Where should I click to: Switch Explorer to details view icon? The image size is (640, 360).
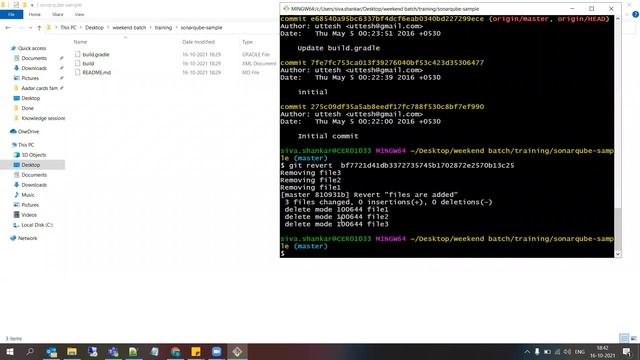tap(624, 338)
